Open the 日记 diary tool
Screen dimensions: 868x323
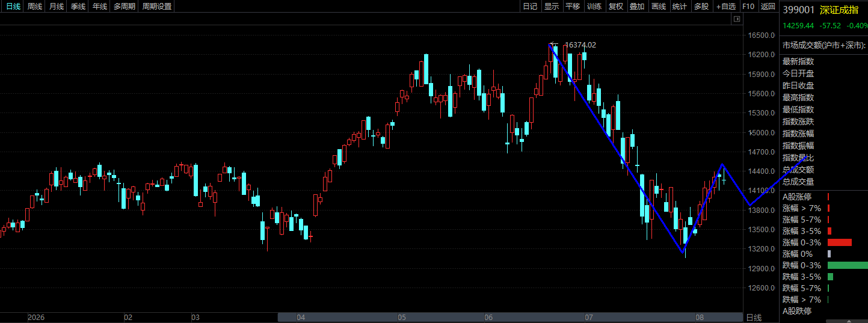tap(530, 7)
